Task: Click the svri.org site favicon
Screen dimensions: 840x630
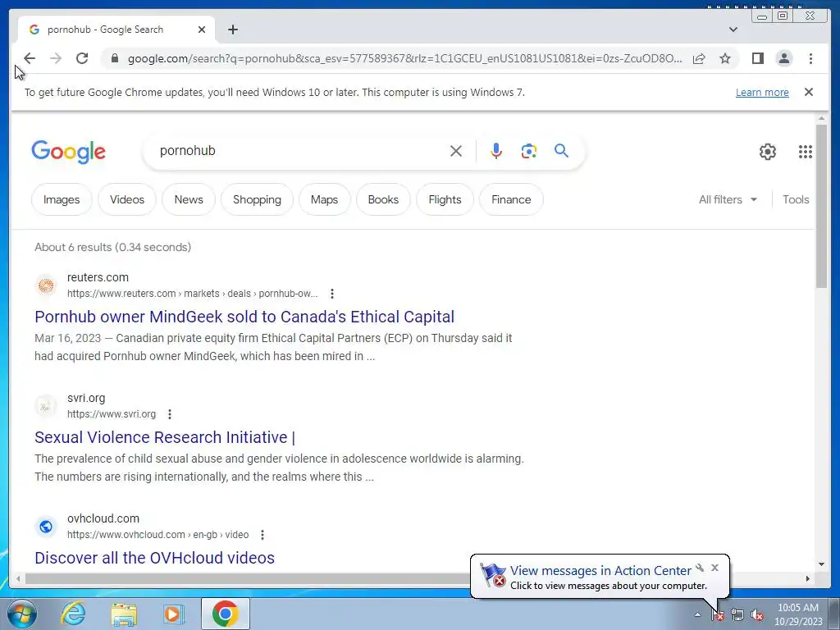Action: (46, 405)
